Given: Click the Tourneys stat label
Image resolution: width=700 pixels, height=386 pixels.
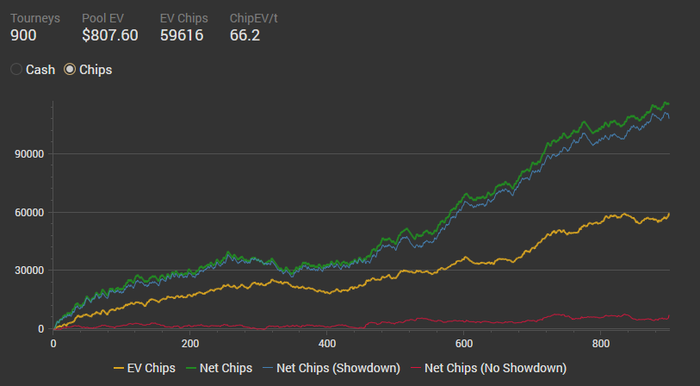Looking at the screenshot, I should point(35,18).
